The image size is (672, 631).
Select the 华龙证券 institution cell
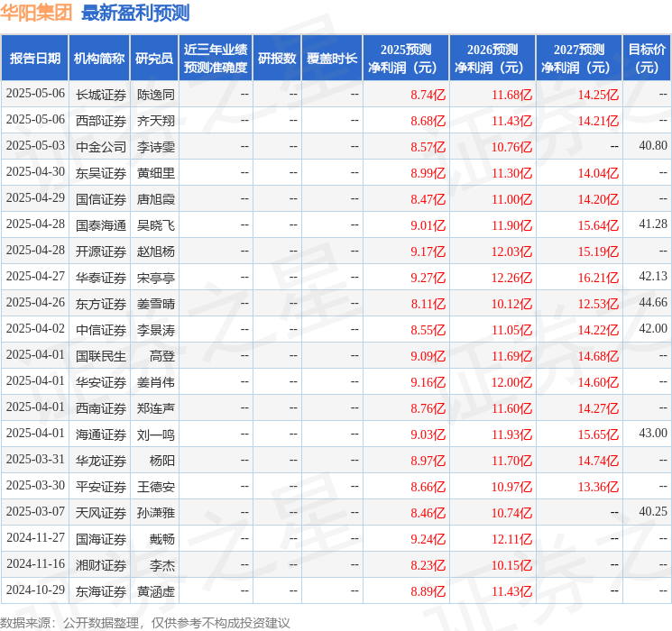(x=101, y=461)
